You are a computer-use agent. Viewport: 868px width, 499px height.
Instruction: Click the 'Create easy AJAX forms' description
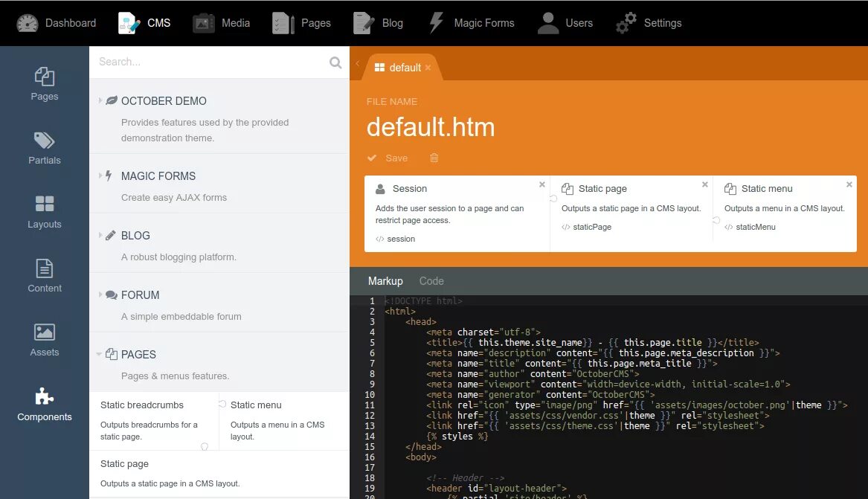(x=174, y=198)
